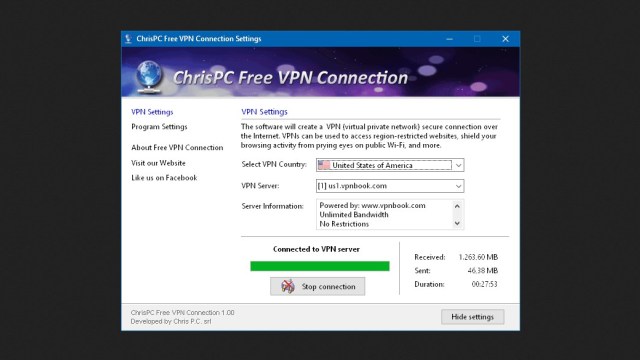Click the Received value 1,263.60 MB

click(478, 257)
